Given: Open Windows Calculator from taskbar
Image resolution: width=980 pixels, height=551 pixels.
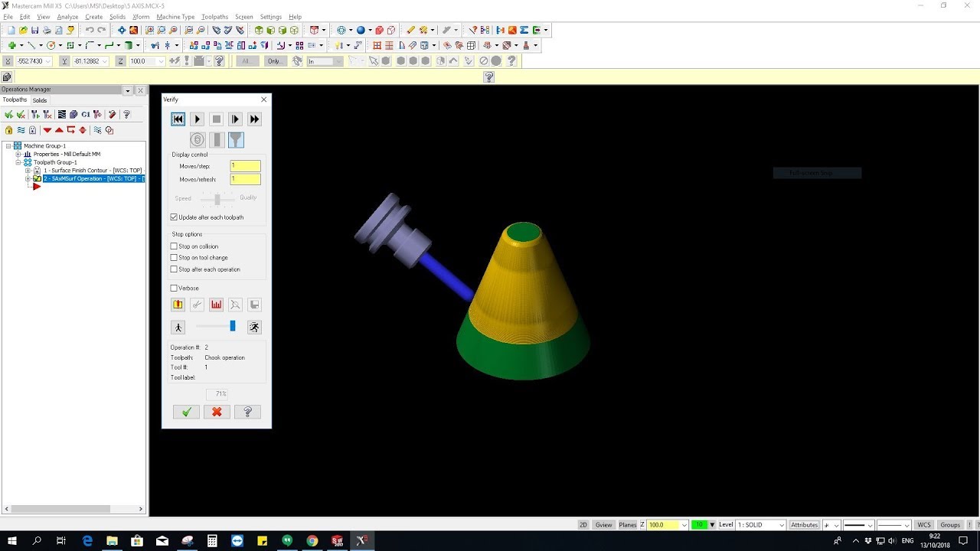Looking at the screenshot, I should (x=212, y=540).
